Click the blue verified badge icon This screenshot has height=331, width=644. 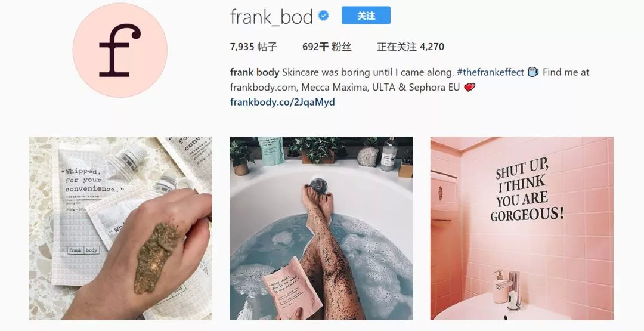pos(324,16)
